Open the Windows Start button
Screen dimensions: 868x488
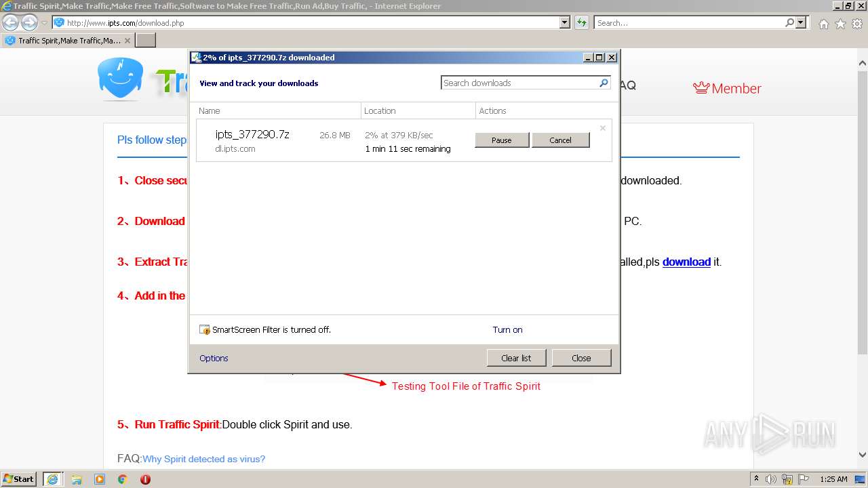tap(19, 479)
